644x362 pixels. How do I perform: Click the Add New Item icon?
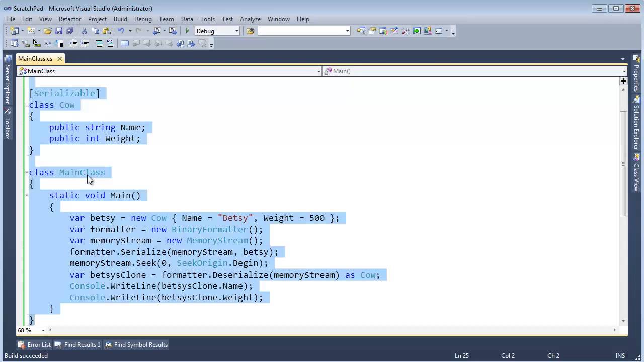[31, 31]
